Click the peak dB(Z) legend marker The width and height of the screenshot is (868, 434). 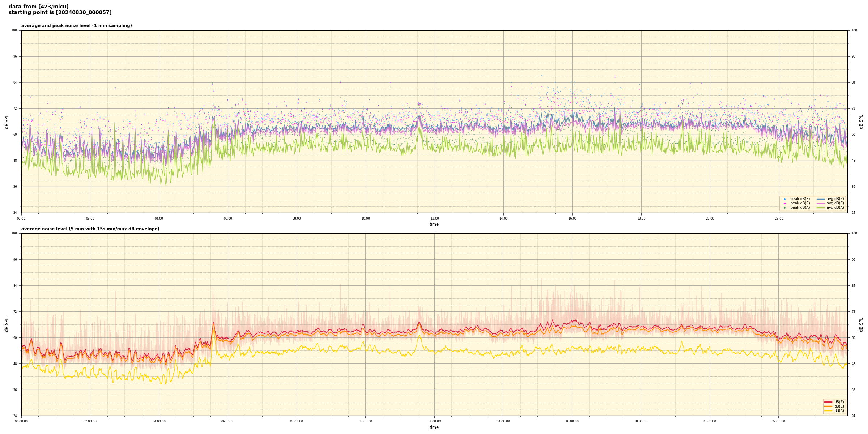(x=784, y=199)
